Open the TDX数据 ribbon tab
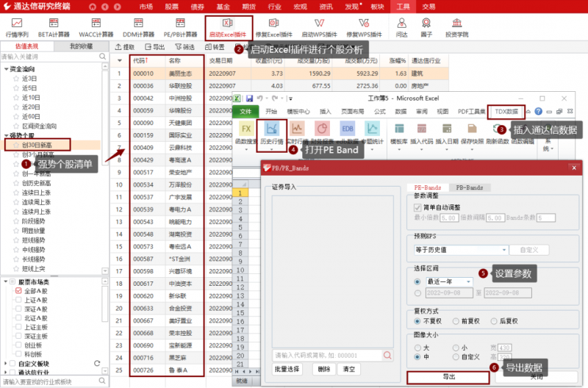 [506, 112]
